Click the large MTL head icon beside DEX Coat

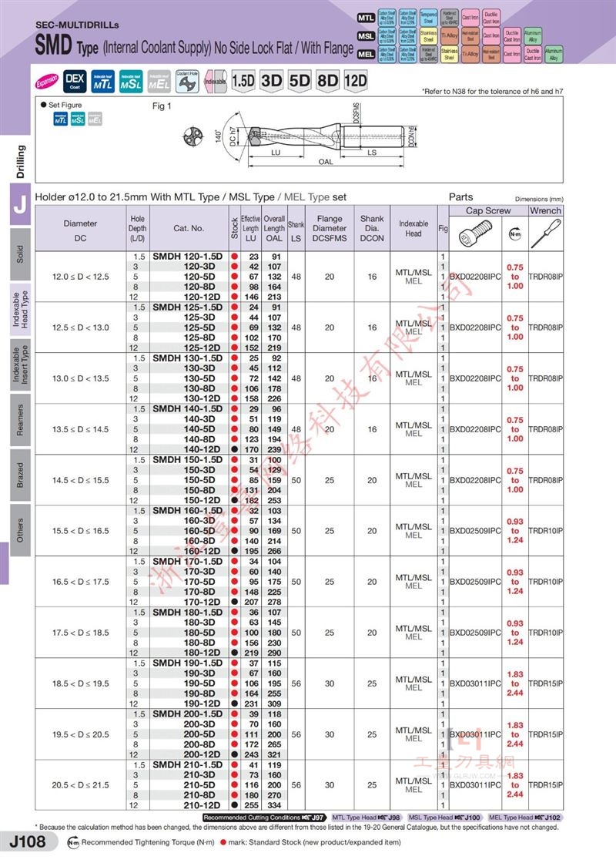(103, 82)
